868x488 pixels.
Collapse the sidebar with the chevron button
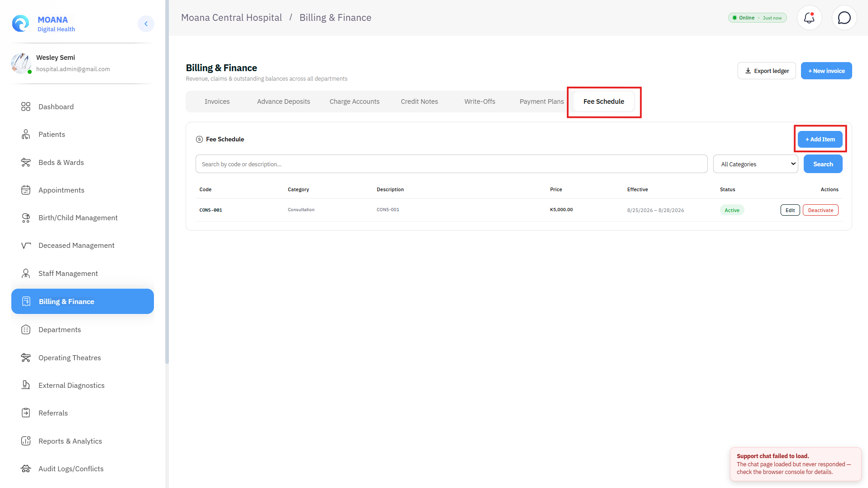point(146,24)
